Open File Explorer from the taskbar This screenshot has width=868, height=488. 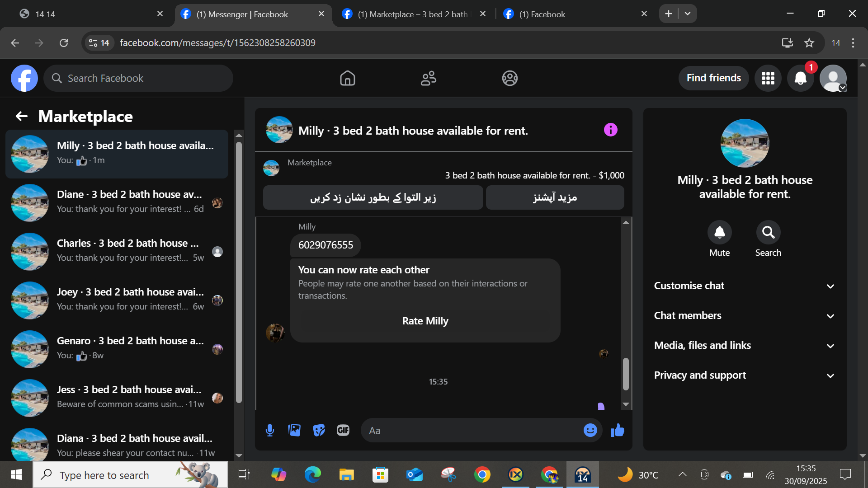click(x=346, y=474)
